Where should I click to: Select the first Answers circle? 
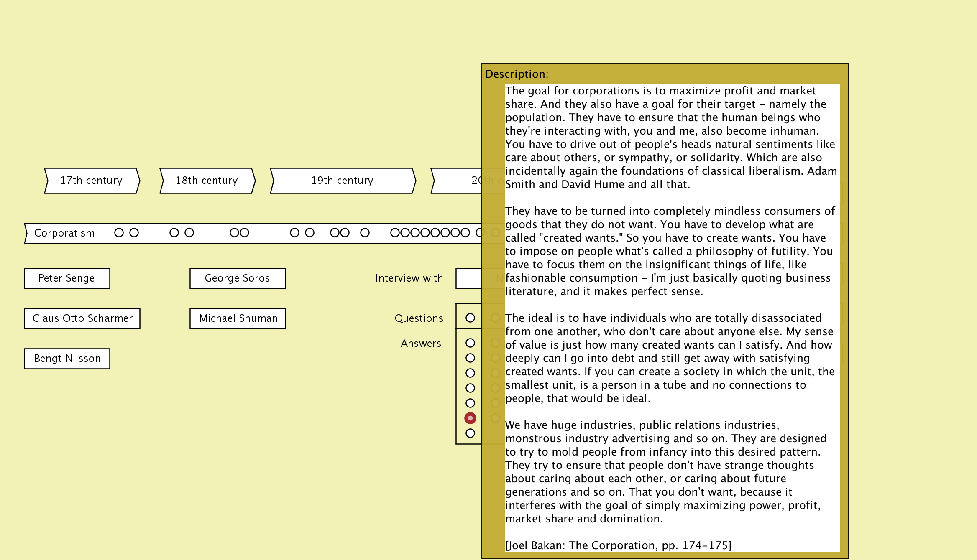(470, 343)
